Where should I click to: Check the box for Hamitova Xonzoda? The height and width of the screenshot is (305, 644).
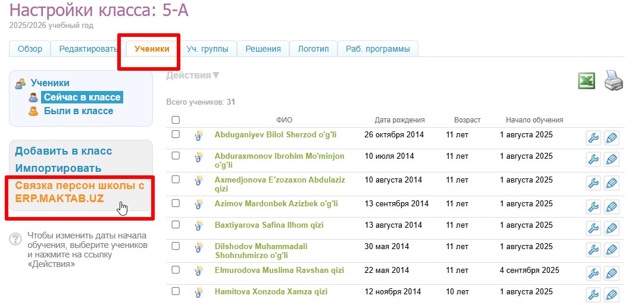[x=176, y=291]
